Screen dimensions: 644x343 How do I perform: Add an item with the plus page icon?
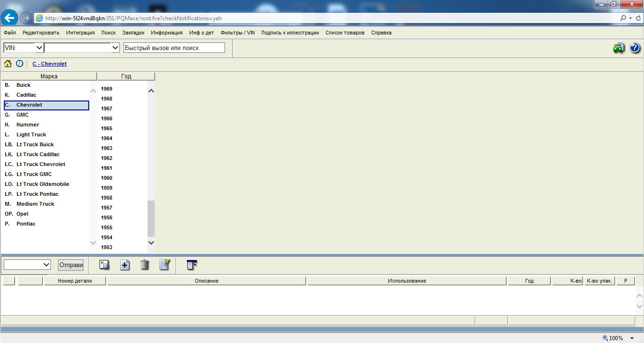click(125, 265)
